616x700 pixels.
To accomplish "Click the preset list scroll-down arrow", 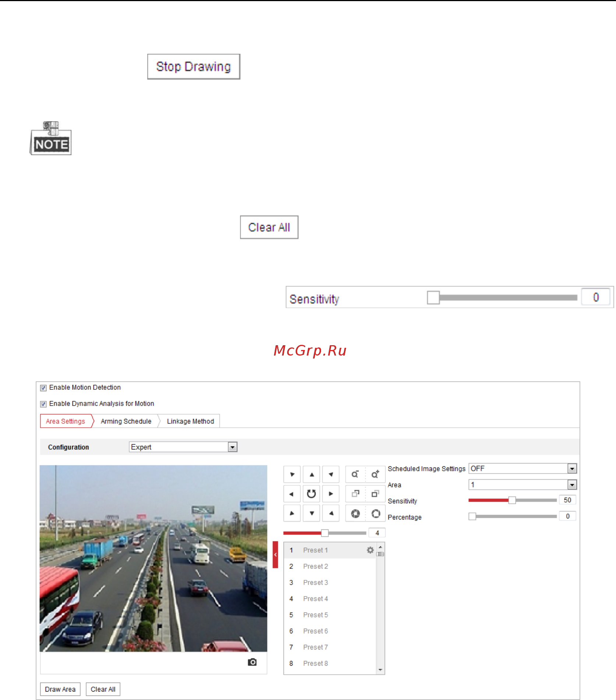I will 380,670.
